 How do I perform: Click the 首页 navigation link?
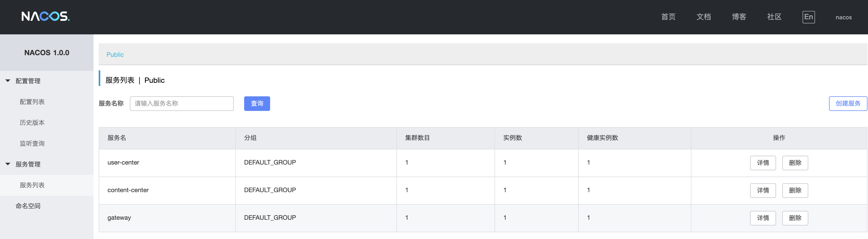pos(668,17)
